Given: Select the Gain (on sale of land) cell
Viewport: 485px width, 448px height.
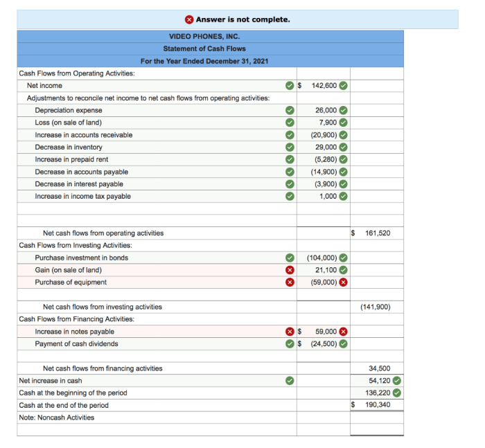Looking at the screenshot, I should tap(157, 270).
